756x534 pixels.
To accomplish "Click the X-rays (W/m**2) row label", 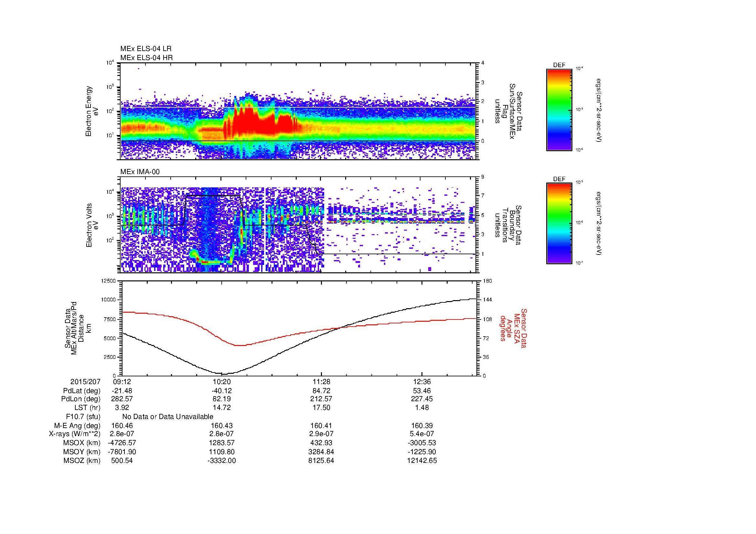I will 74,434.
